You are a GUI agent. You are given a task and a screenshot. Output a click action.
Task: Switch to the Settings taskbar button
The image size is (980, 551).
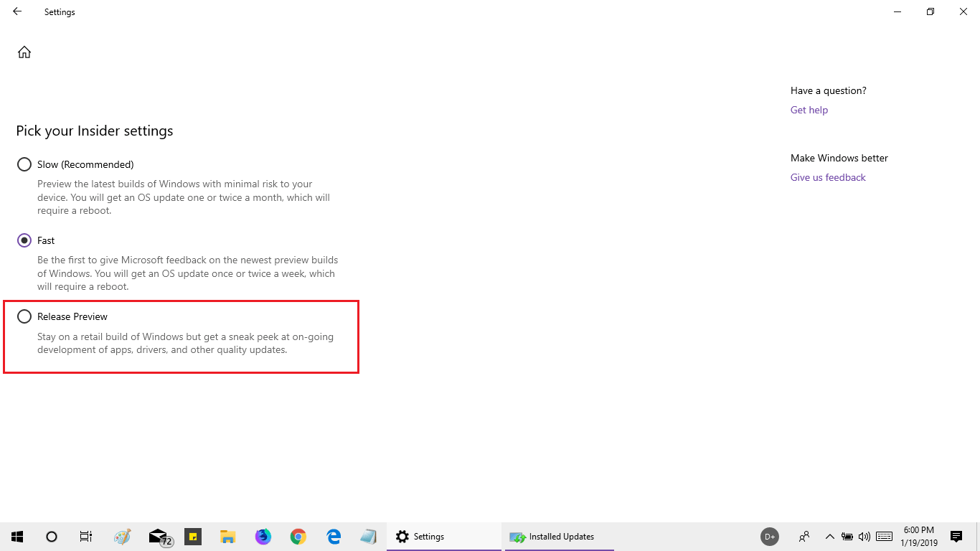click(x=444, y=536)
